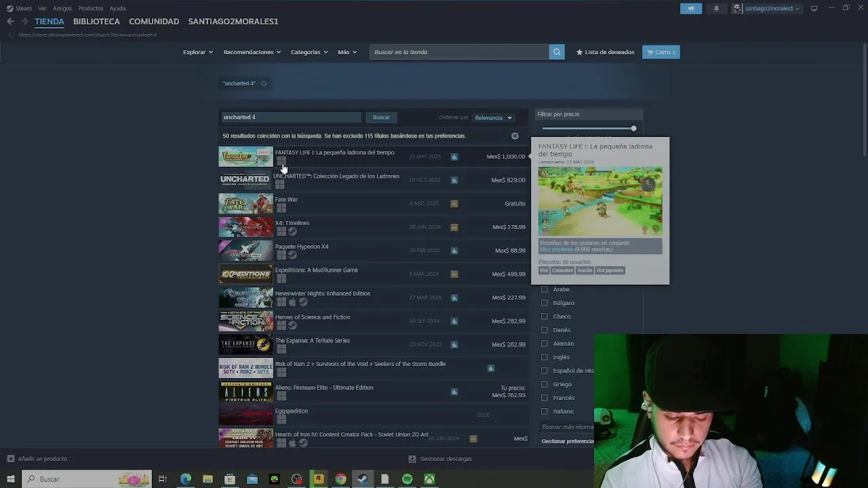Open the Carro 1 cart button
Image resolution: width=868 pixels, height=488 pixels.
[661, 52]
